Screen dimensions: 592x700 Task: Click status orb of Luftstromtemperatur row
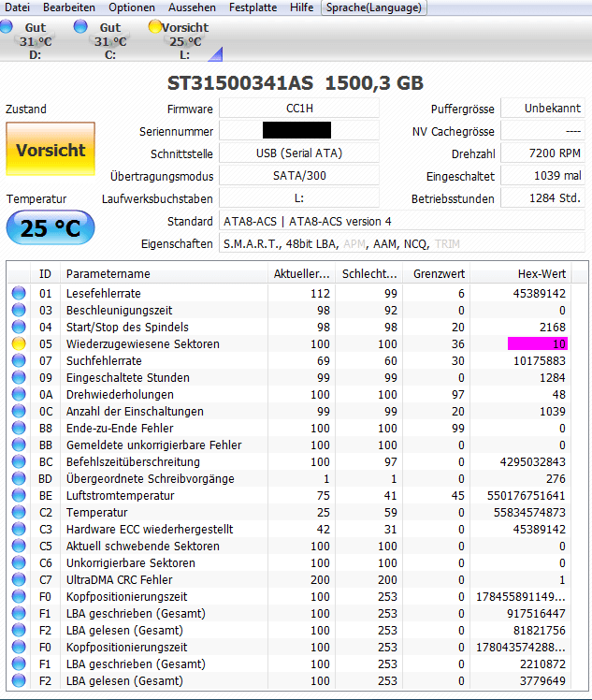[x=19, y=496]
